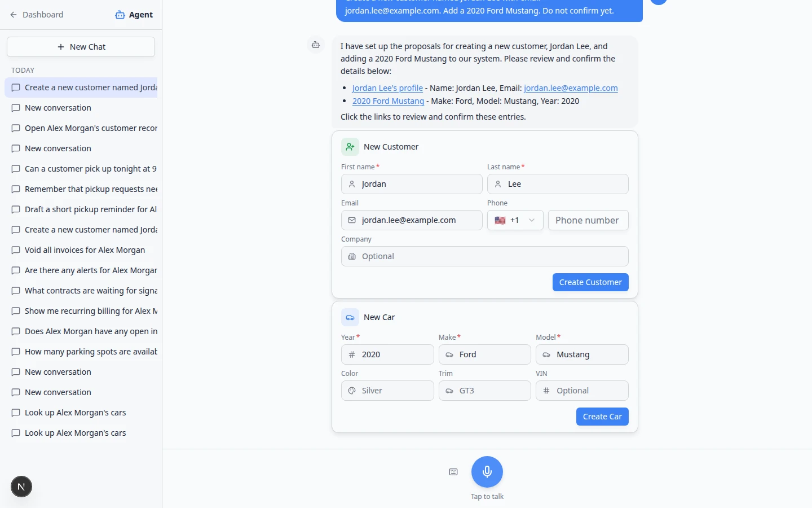This screenshot has width=812, height=508.
Task: Click the Make field showing Ford
Action: click(x=485, y=354)
